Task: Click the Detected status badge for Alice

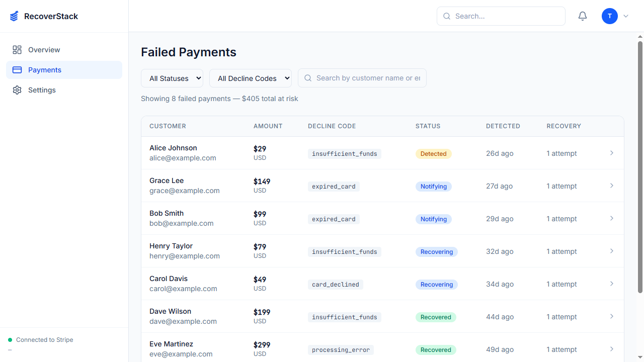Action: click(433, 154)
